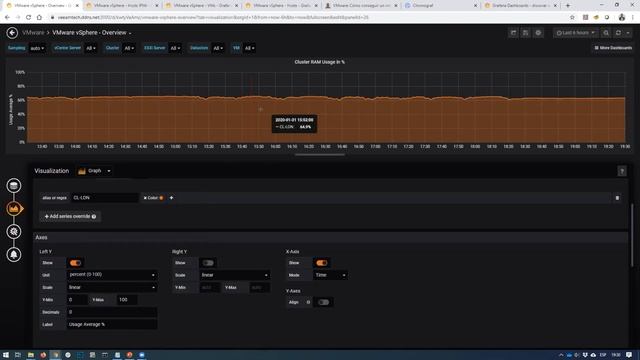Toggle the Left Y Show switch
640x360 pixels.
[x=75, y=263]
